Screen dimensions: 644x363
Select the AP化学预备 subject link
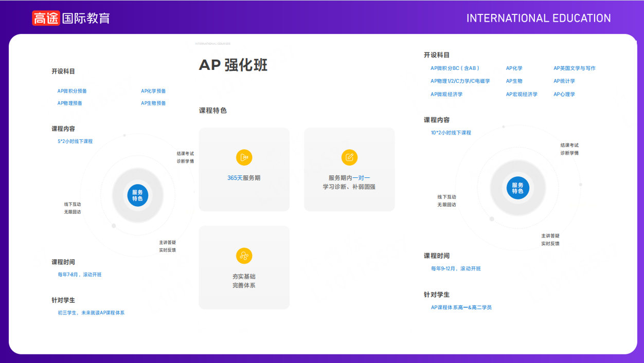(153, 91)
